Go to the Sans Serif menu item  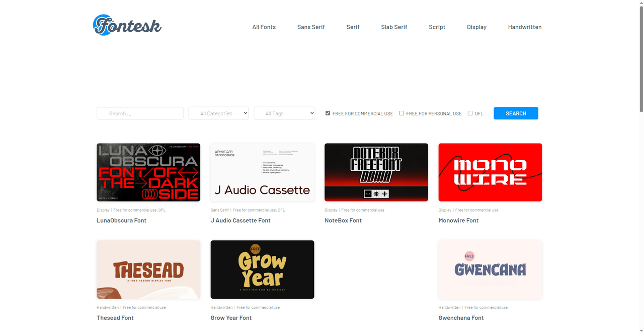(x=311, y=27)
